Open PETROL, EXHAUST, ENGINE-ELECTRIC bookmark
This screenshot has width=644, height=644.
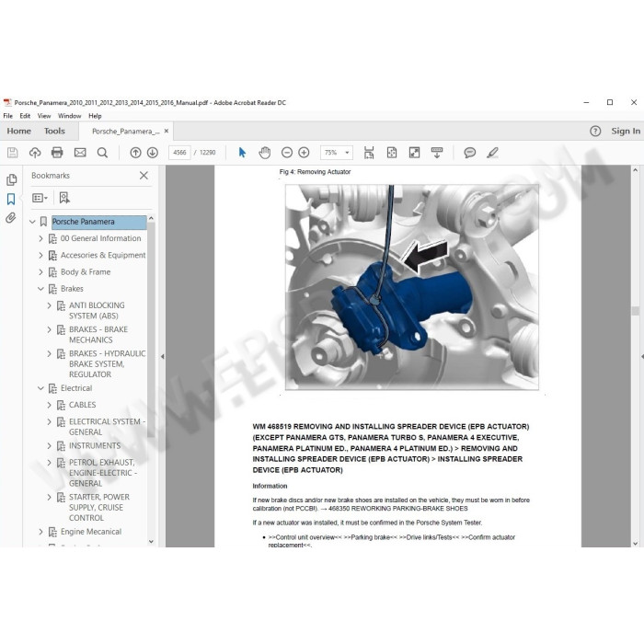click(x=103, y=473)
